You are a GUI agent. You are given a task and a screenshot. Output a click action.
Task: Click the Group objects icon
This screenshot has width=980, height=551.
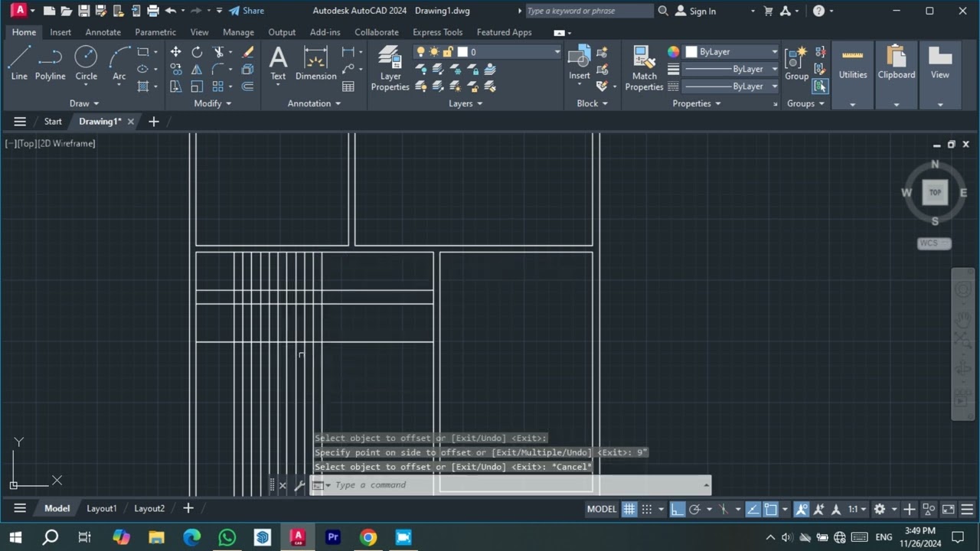pyautogui.click(x=796, y=63)
